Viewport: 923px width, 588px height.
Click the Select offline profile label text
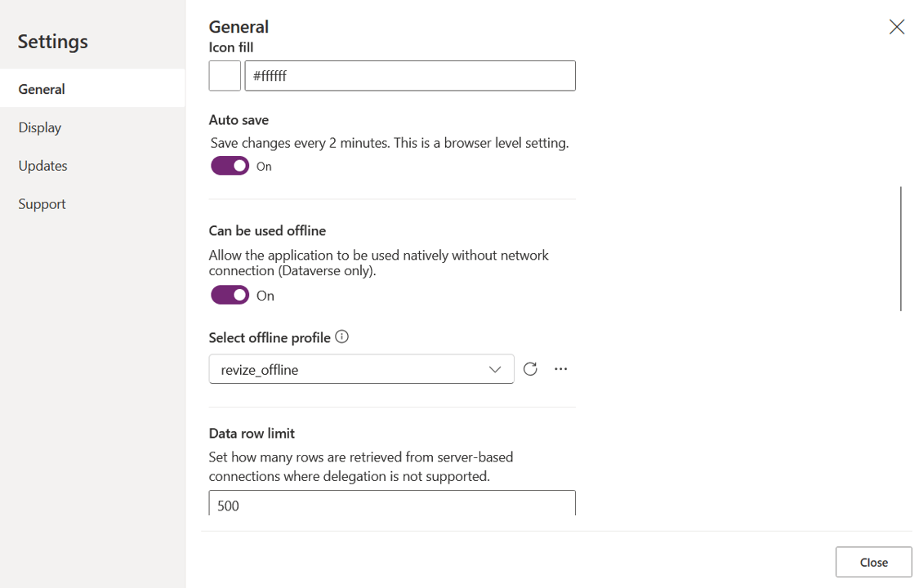pos(270,337)
